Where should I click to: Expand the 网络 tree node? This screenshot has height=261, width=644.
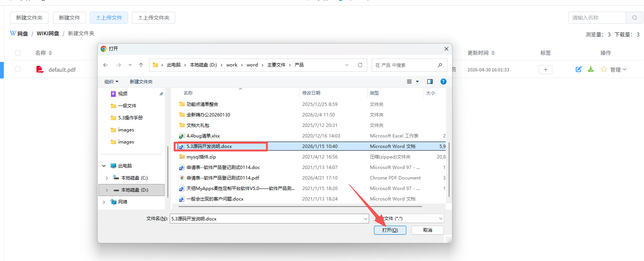pos(104,202)
